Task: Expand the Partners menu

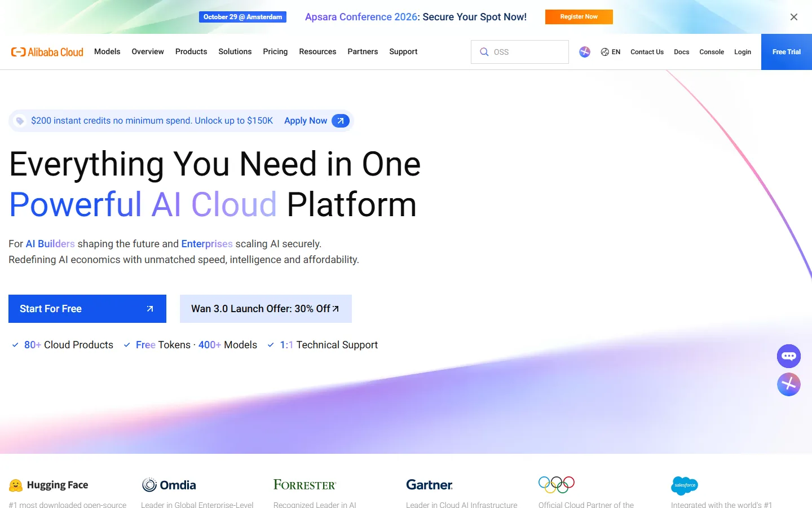Action: click(363, 51)
